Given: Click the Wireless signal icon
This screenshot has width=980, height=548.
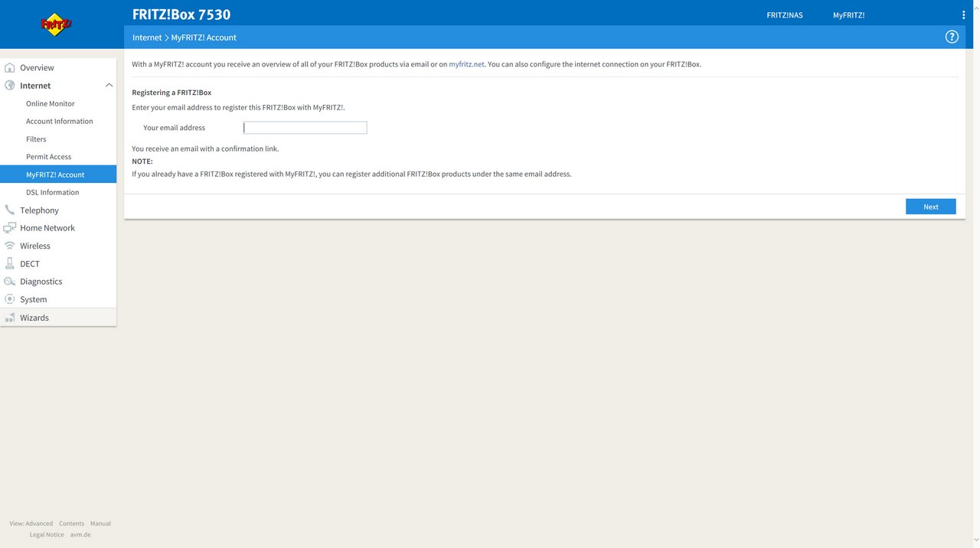Looking at the screenshot, I should (x=9, y=246).
